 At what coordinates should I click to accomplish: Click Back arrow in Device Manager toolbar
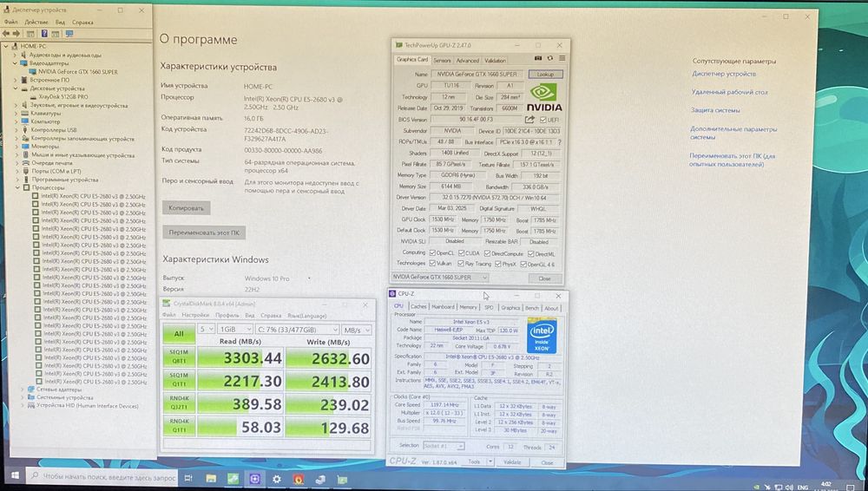pos(6,34)
